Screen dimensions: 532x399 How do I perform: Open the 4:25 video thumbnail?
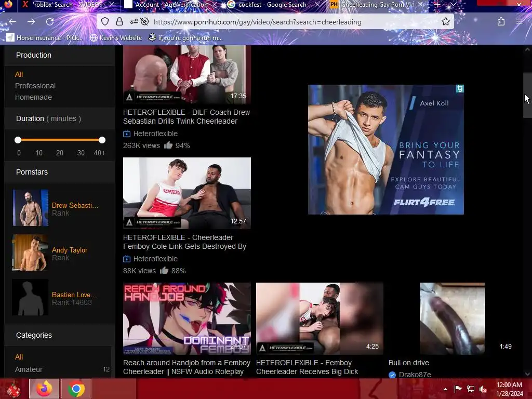coord(320,318)
